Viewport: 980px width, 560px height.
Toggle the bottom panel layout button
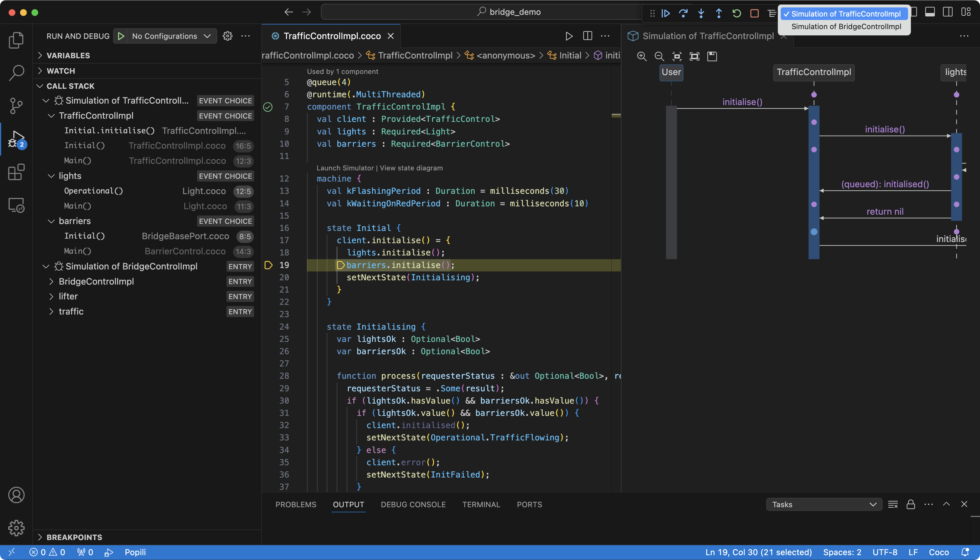pos(930,12)
